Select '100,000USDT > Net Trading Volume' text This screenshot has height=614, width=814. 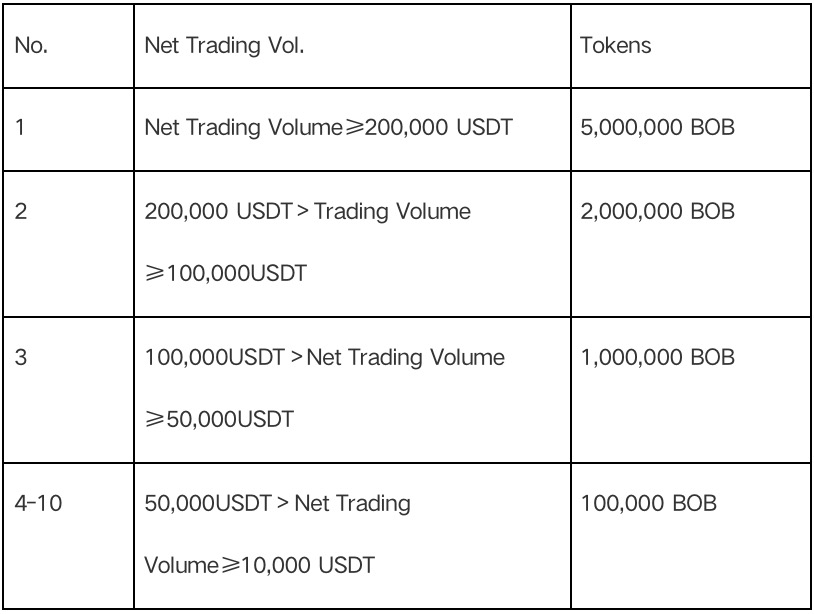pyautogui.click(x=324, y=357)
